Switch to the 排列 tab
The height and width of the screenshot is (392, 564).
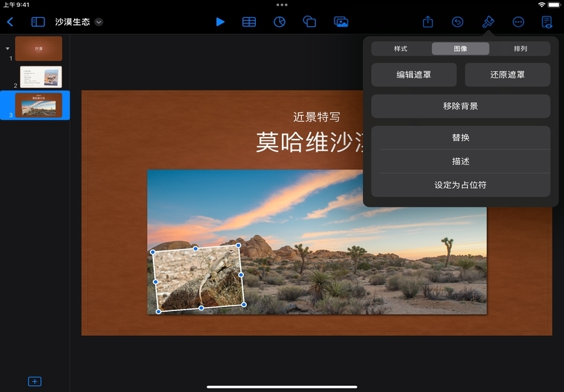520,48
